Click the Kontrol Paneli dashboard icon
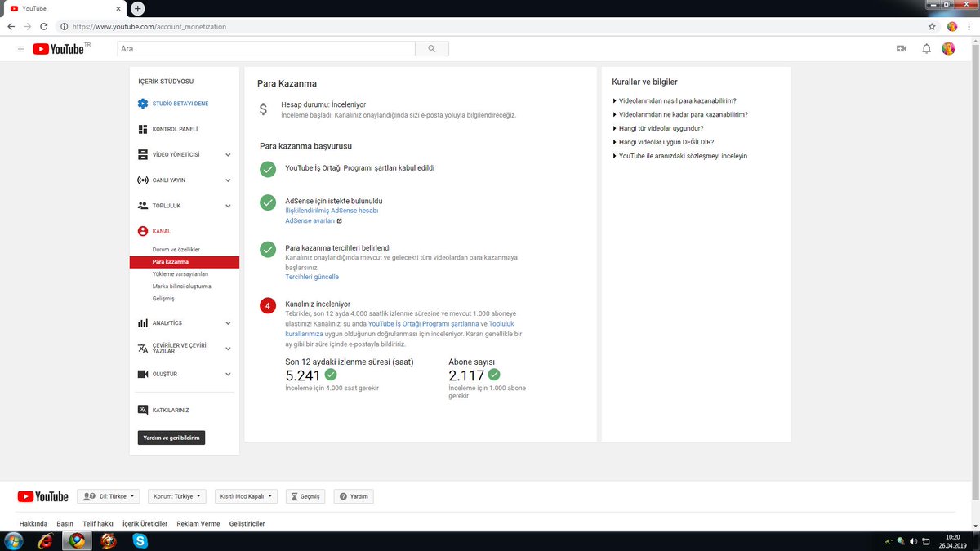 143,129
